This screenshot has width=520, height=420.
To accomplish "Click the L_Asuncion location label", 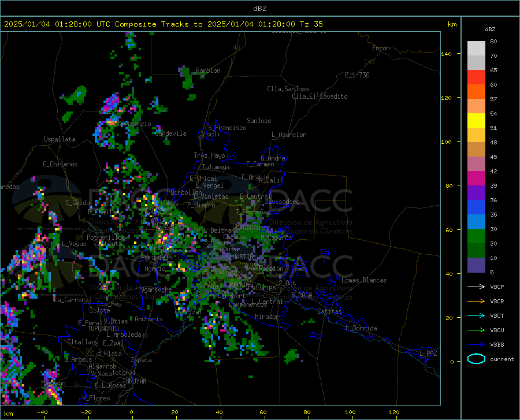I will 289,135.
